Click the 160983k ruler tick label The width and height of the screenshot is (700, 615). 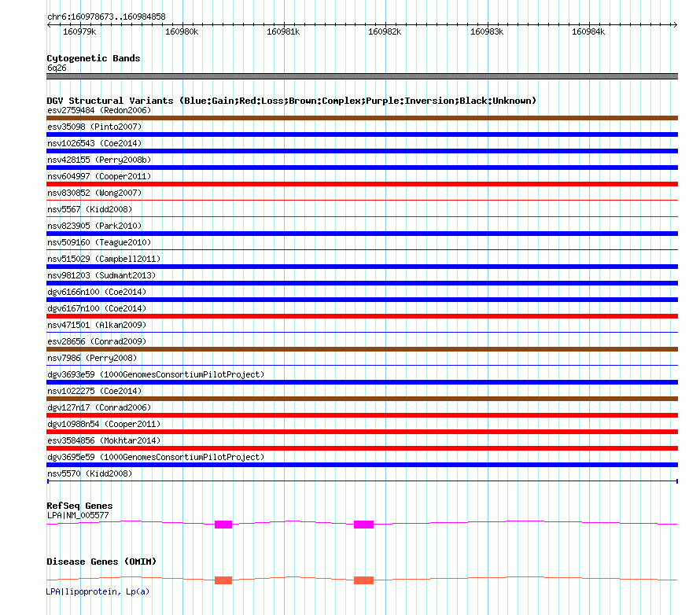click(x=487, y=31)
